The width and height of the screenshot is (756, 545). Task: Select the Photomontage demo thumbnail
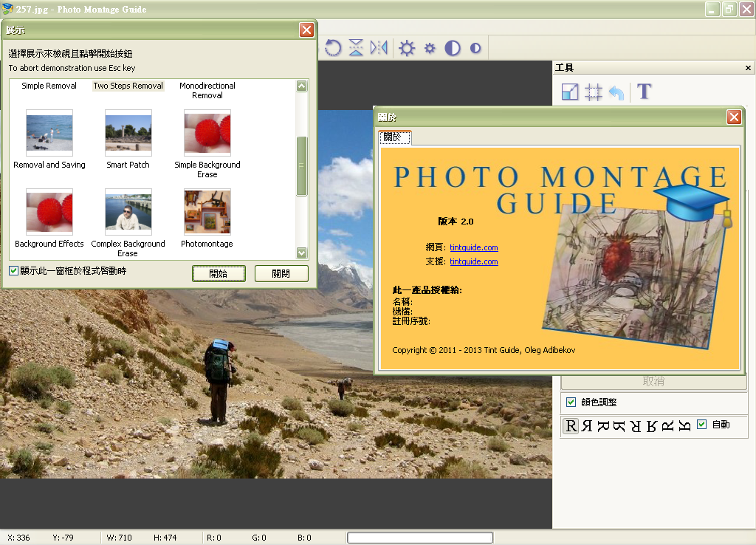pyautogui.click(x=207, y=212)
